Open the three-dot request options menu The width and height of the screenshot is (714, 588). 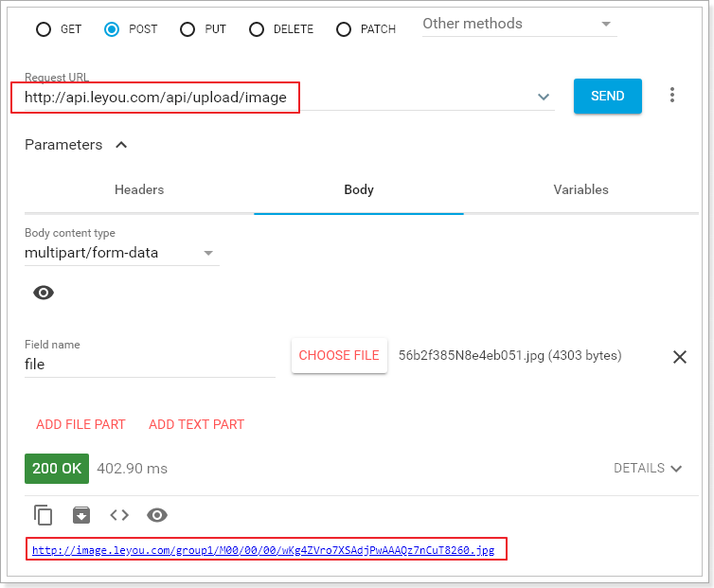coord(672,96)
